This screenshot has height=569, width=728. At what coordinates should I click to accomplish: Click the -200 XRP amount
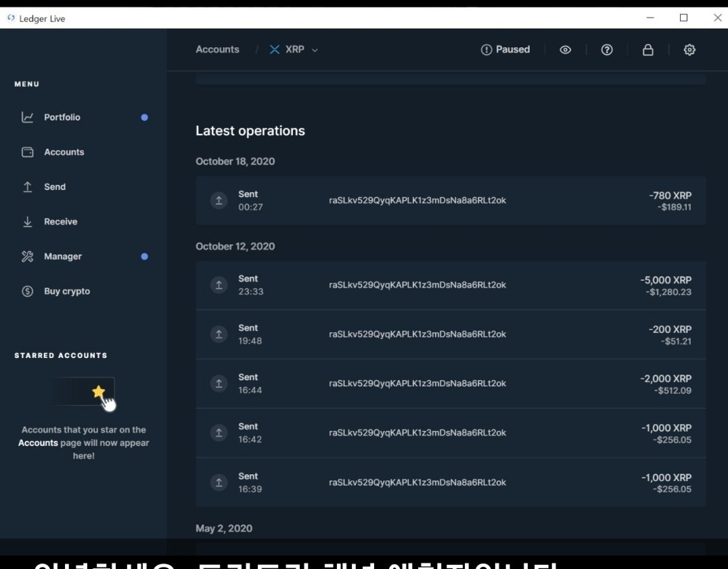coord(670,329)
